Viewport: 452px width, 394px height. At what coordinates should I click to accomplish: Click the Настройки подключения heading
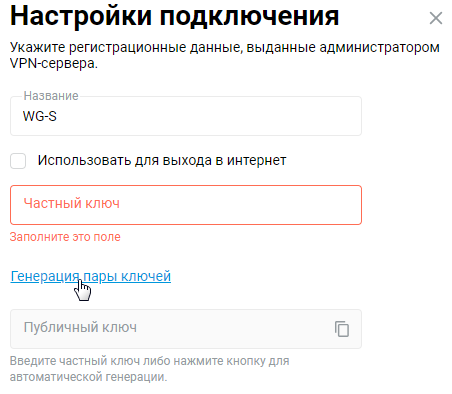coord(174,16)
